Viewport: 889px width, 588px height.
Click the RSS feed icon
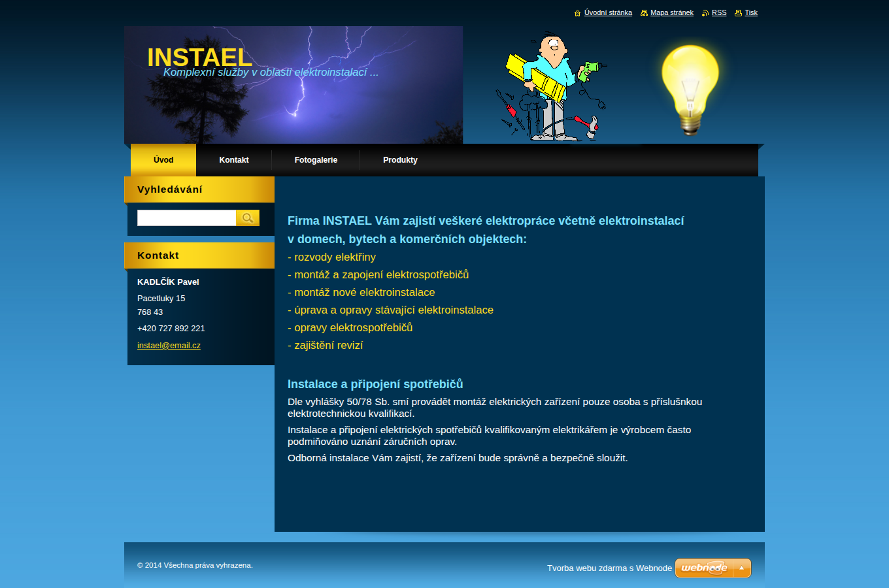coord(705,13)
